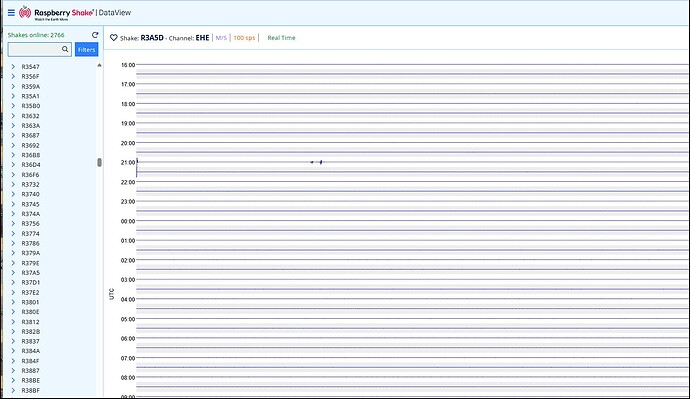
Task: Select station R384A in the list
Action: [x=30, y=351]
